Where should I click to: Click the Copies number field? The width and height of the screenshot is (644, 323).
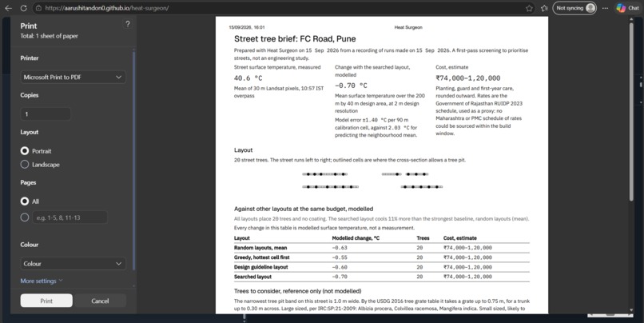(46, 114)
